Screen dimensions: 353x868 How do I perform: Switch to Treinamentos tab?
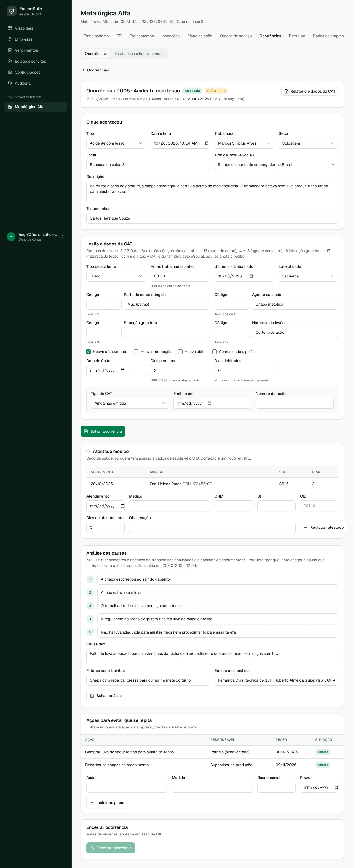click(142, 36)
